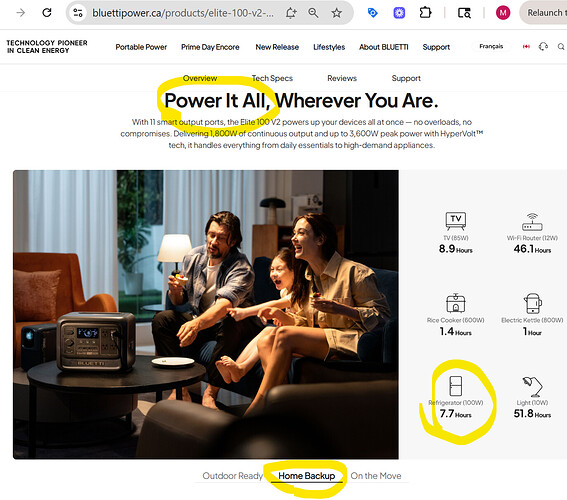Bookmark this page with the star icon

tap(337, 13)
